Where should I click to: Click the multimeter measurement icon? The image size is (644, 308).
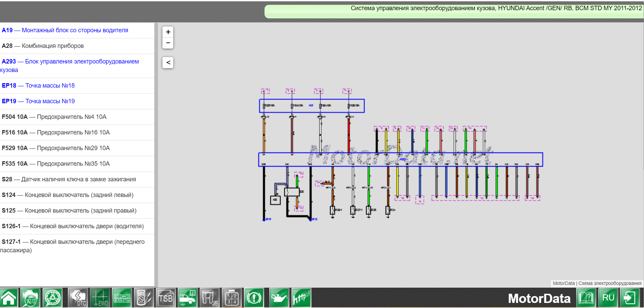pyautogui.click(x=144, y=298)
